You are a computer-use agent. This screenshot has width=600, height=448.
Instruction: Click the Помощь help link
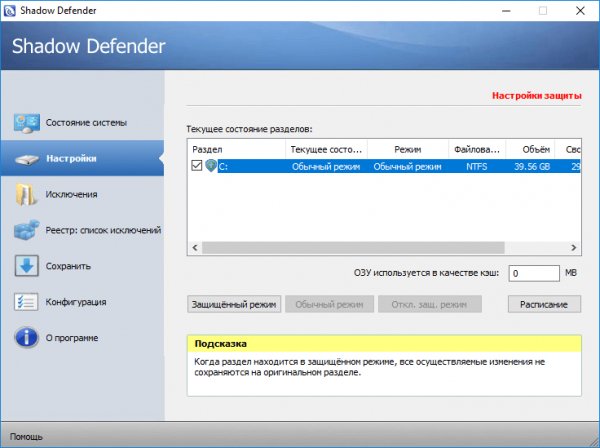(x=26, y=437)
